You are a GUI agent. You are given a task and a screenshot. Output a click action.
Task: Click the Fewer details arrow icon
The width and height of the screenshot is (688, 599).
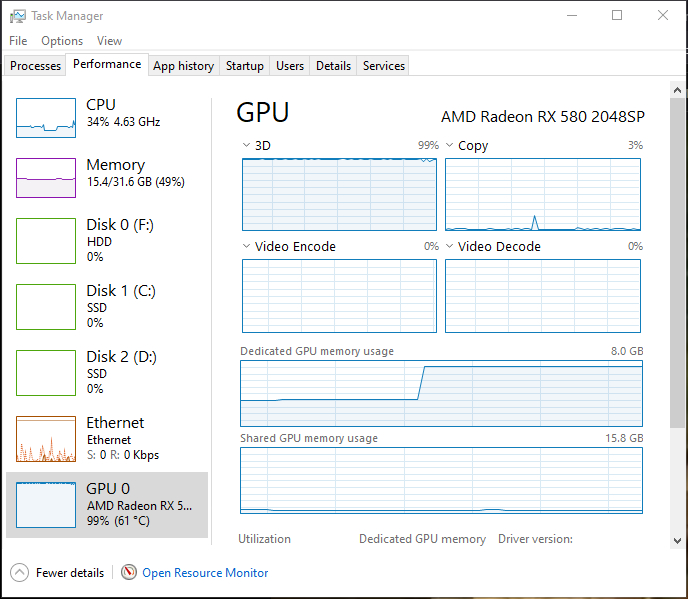[19, 572]
